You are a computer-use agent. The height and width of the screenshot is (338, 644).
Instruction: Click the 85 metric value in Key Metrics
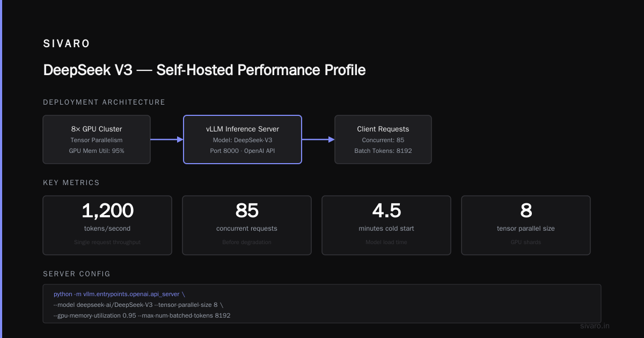(x=247, y=211)
